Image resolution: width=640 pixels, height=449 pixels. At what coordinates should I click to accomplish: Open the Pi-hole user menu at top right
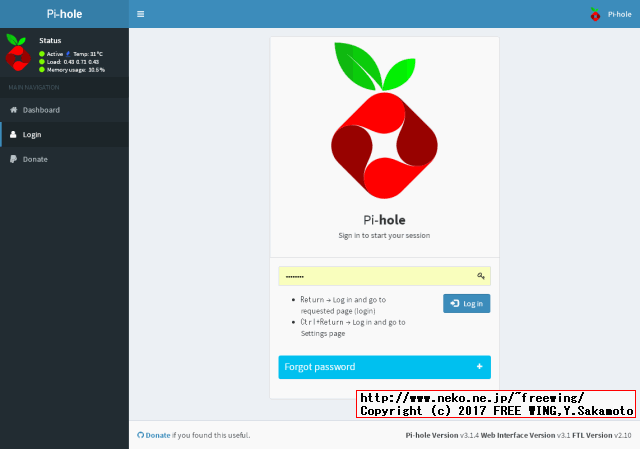611,14
